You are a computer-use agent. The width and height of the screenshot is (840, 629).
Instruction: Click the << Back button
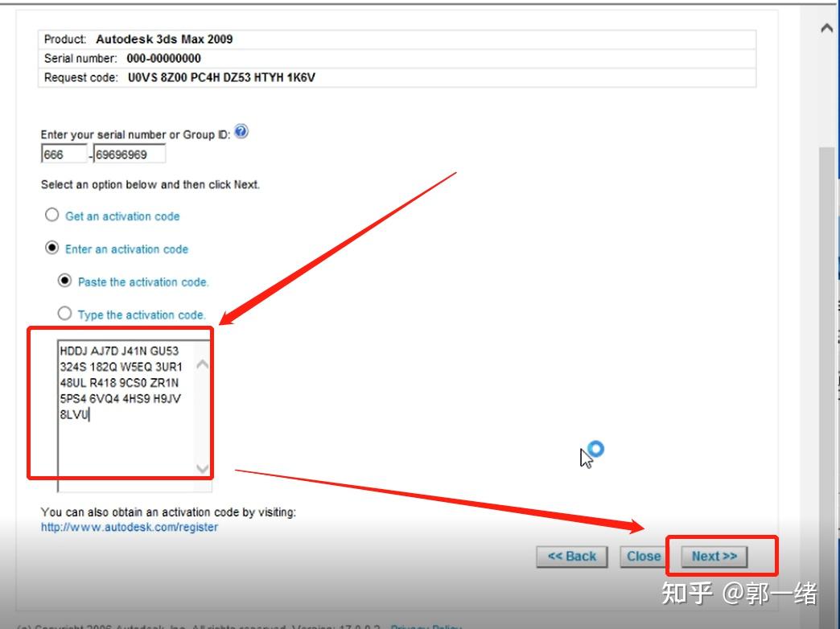click(571, 557)
